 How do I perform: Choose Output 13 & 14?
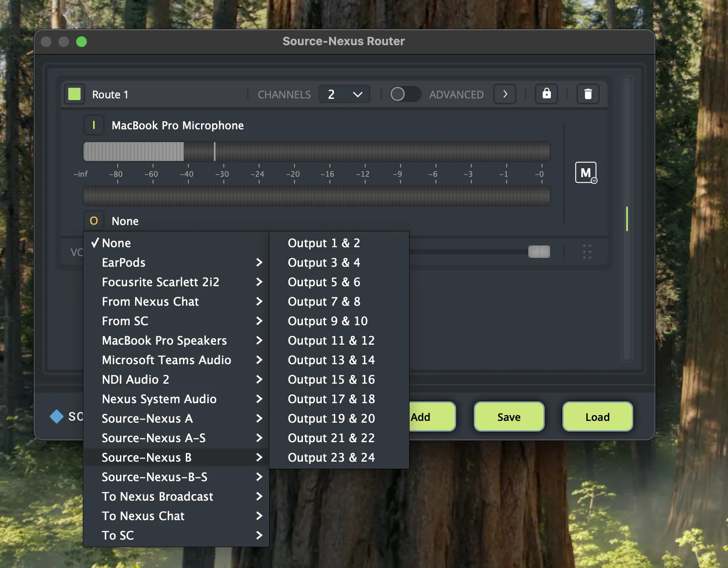pos(339,360)
